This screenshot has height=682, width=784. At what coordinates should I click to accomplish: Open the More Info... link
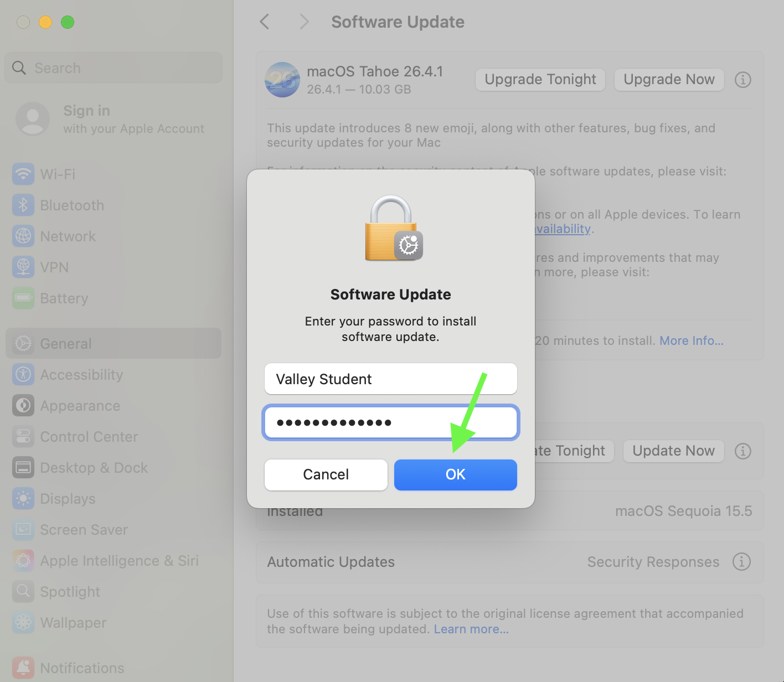click(691, 340)
